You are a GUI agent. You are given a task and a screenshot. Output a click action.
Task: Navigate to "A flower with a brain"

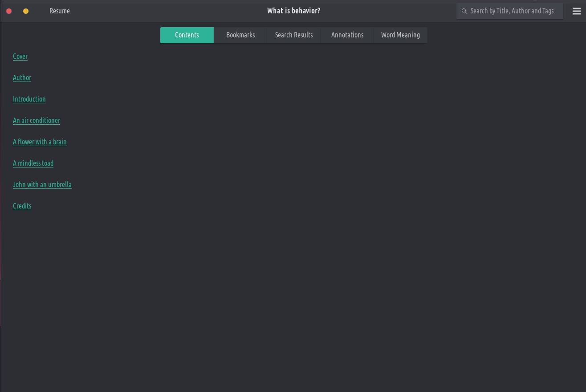pyautogui.click(x=40, y=142)
